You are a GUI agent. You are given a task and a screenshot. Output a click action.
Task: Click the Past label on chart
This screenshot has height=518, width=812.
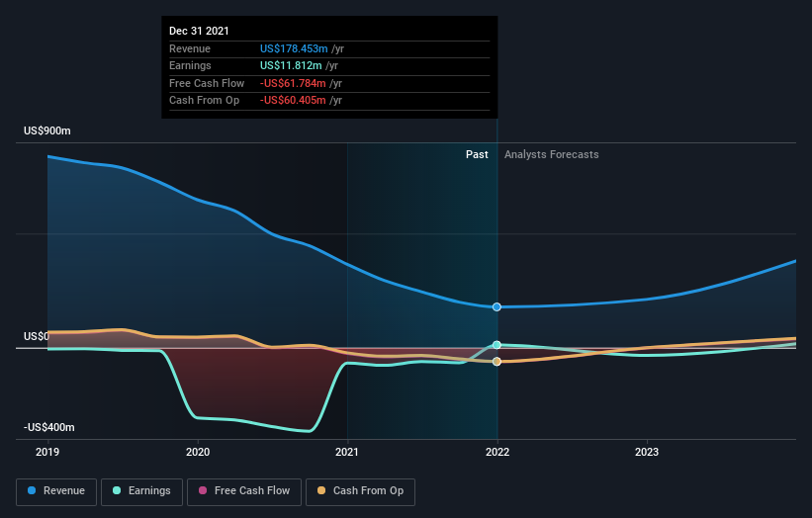477,154
